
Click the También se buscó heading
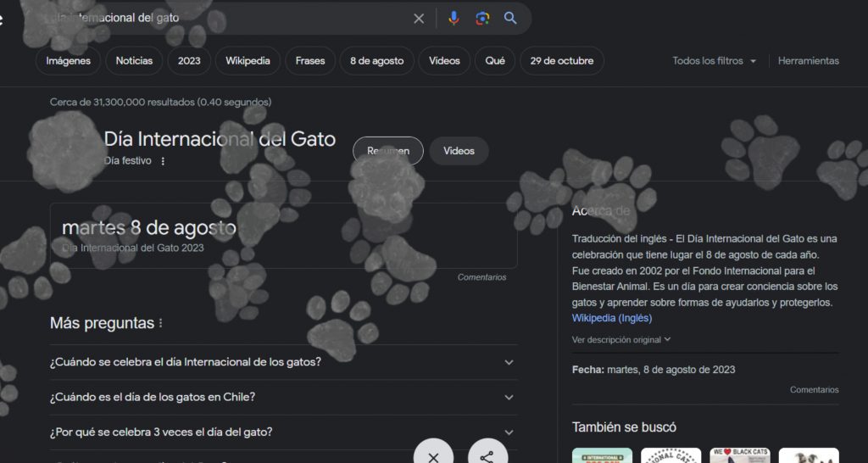624,427
